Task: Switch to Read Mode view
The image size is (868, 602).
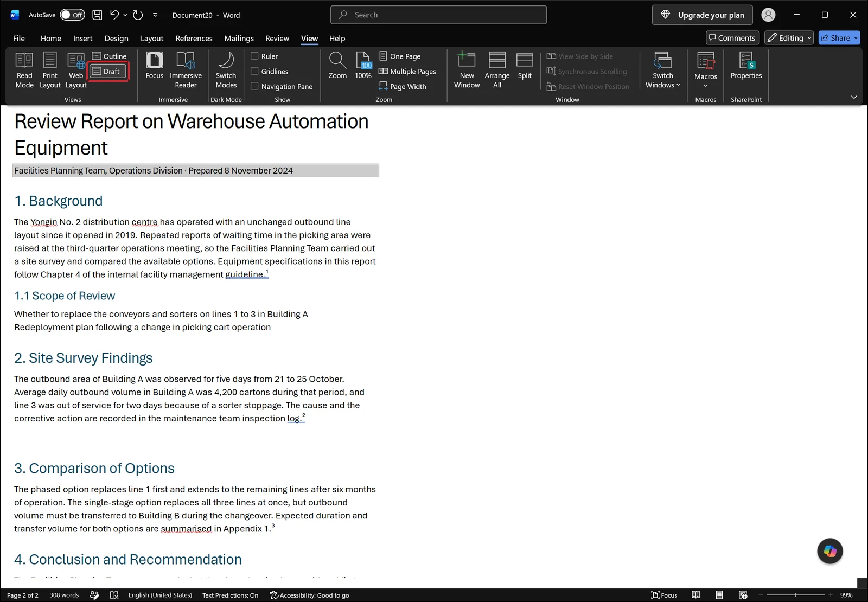Action: point(24,70)
